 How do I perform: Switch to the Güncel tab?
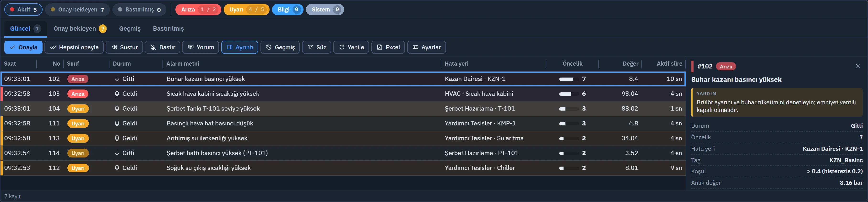(25, 29)
